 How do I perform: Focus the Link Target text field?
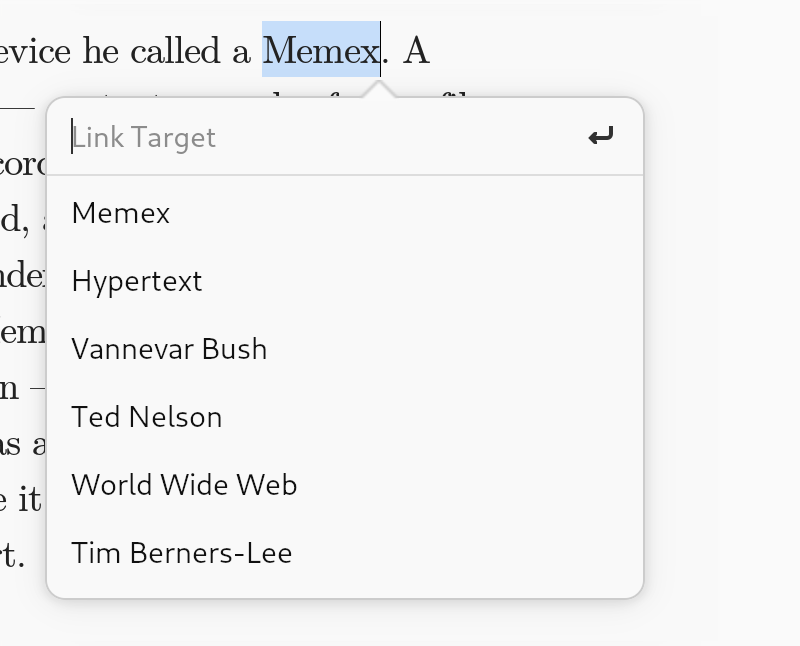[x=320, y=137]
